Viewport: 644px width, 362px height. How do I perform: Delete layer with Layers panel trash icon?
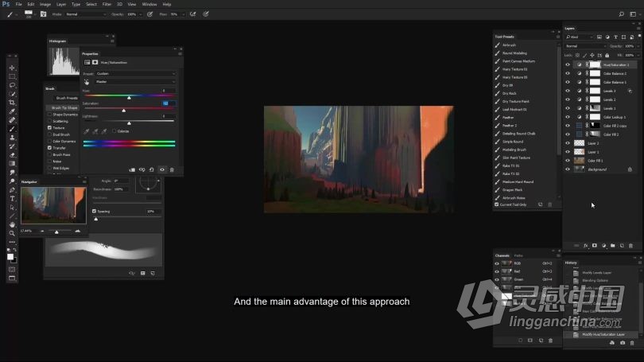(x=630, y=246)
